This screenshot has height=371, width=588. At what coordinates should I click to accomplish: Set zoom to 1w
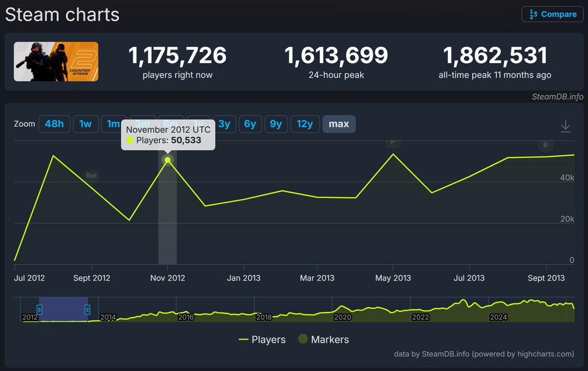[85, 124]
